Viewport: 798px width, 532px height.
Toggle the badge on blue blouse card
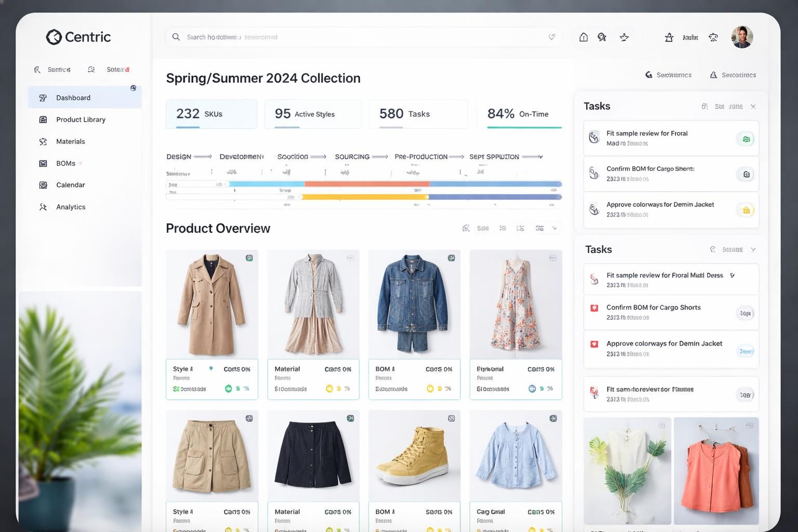coord(553,418)
